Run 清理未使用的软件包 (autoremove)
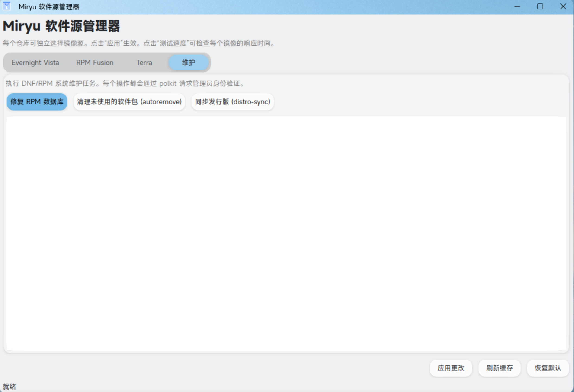574x392 pixels. click(129, 102)
